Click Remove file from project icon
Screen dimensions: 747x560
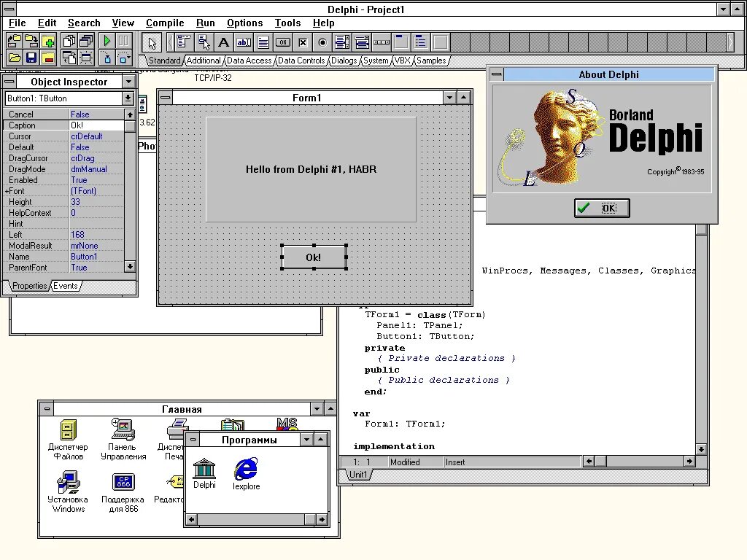point(48,58)
